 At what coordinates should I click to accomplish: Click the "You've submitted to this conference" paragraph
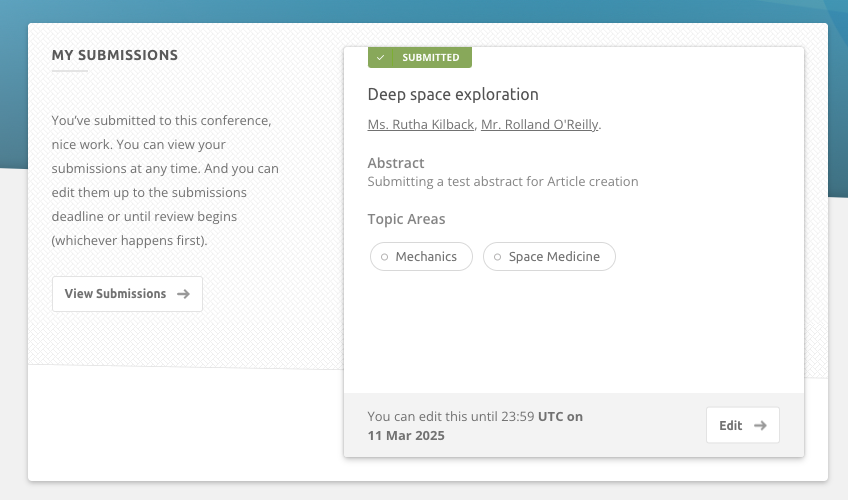coord(166,180)
